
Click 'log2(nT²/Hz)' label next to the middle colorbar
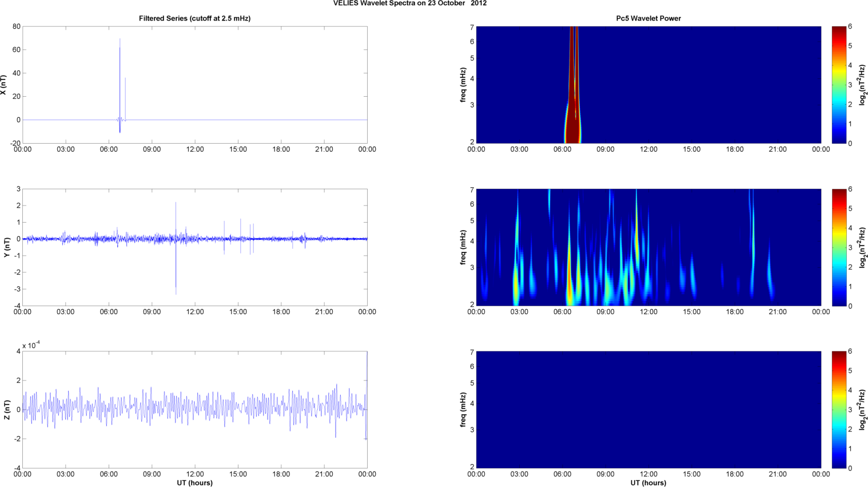863,247
